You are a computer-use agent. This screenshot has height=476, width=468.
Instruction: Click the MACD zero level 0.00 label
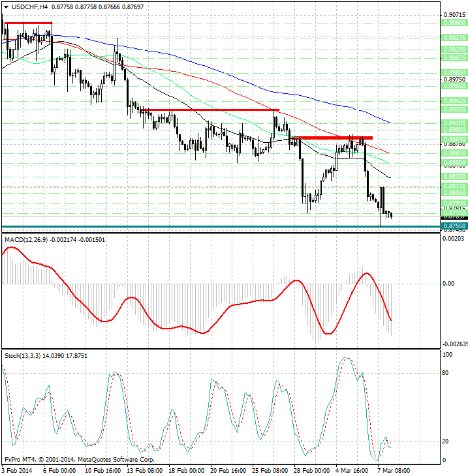point(448,284)
